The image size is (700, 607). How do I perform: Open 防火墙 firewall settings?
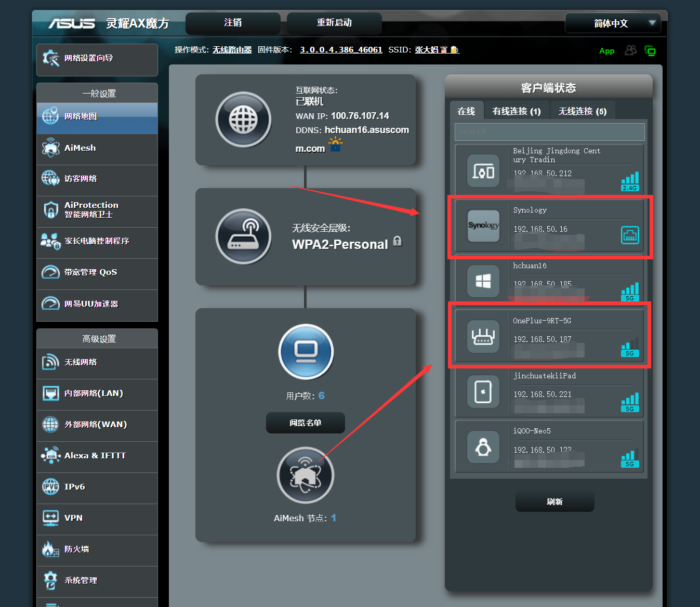tap(97, 550)
